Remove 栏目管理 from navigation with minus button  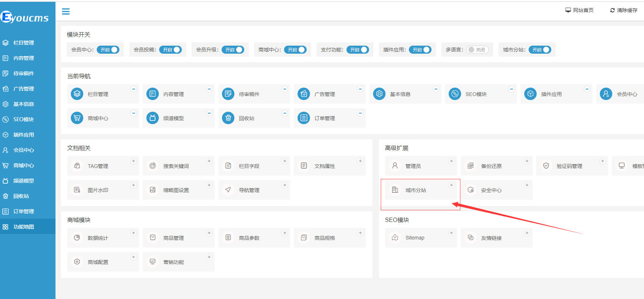click(134, 89)
